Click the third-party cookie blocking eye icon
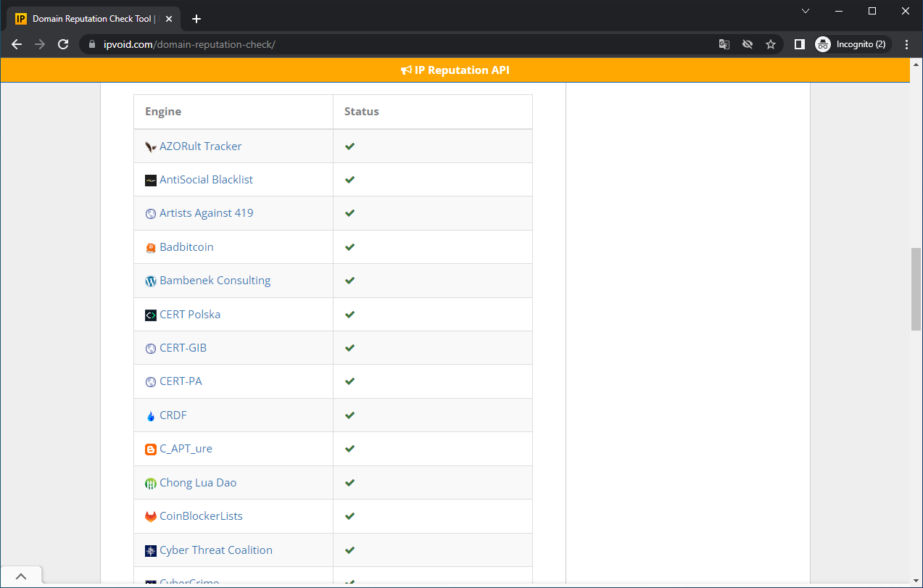The height and width of the screenshot is (588, 923). coord(748,44)
